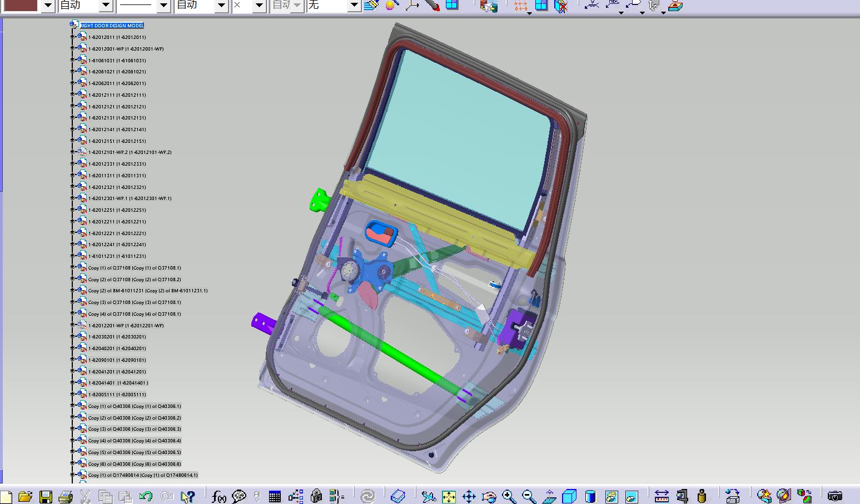Click the purple hinge bracket on the door

[264, 324]
